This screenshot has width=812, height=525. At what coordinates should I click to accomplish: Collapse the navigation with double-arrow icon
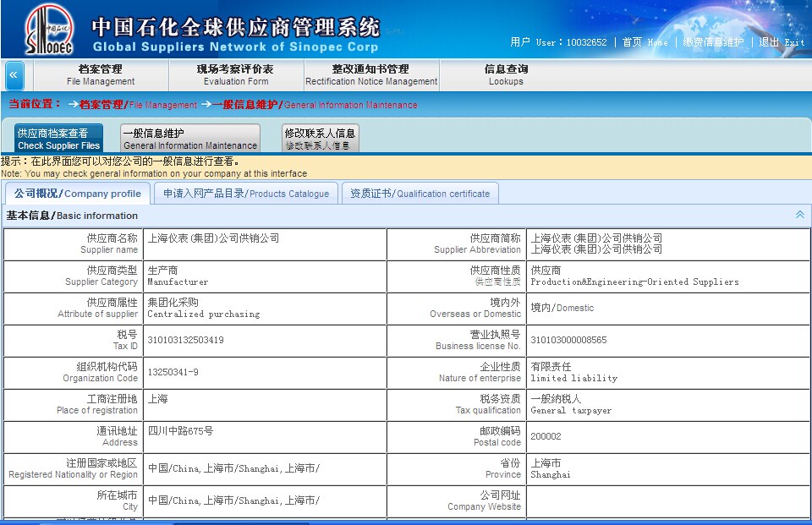tap(14, 75)
